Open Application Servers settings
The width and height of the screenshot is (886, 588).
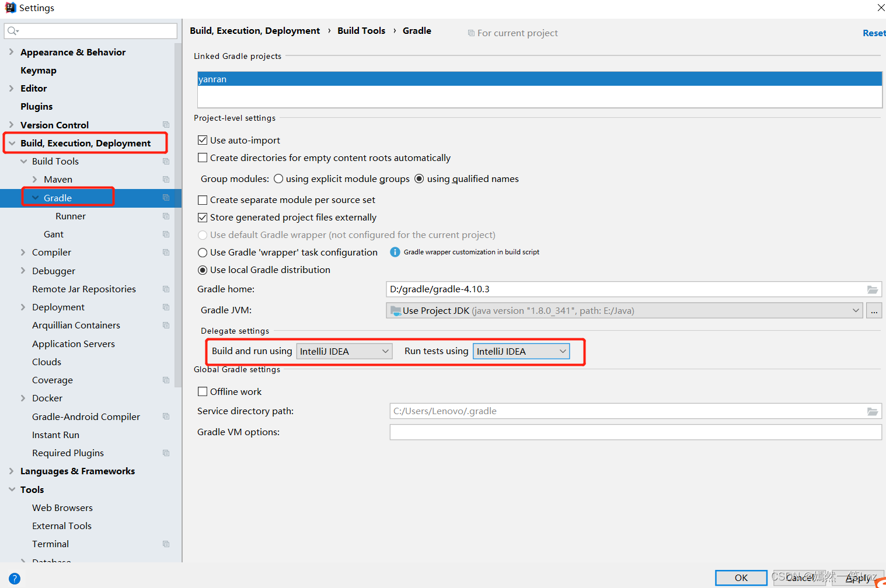(x=74, y=344)
